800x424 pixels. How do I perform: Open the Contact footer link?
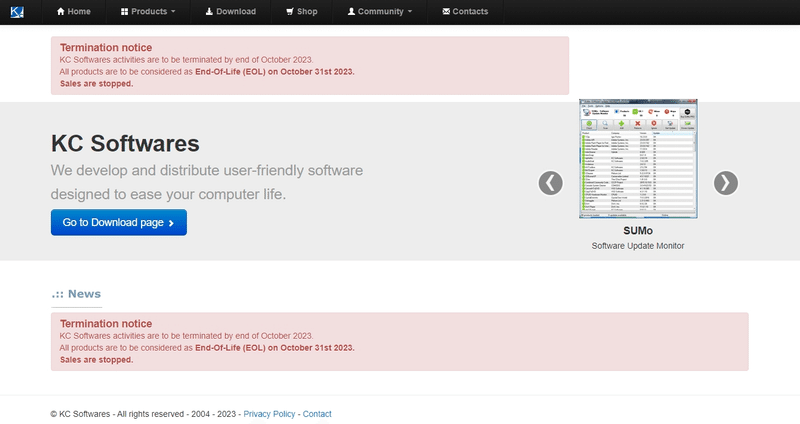click(317, 414)
